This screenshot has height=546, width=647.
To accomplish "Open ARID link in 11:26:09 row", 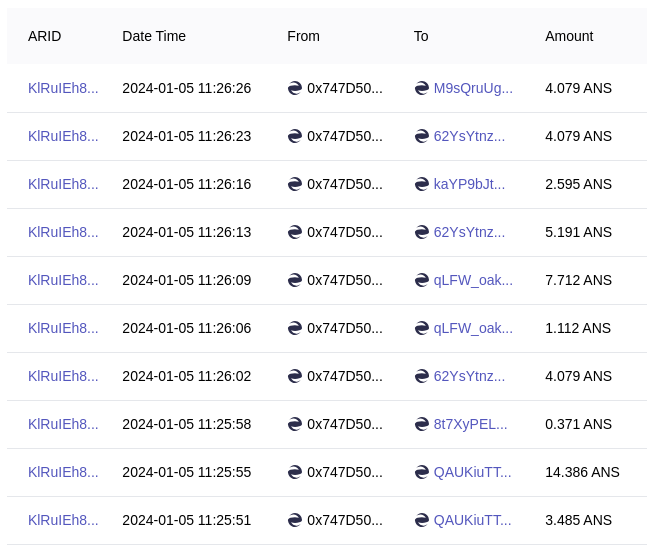I will 63,280.
